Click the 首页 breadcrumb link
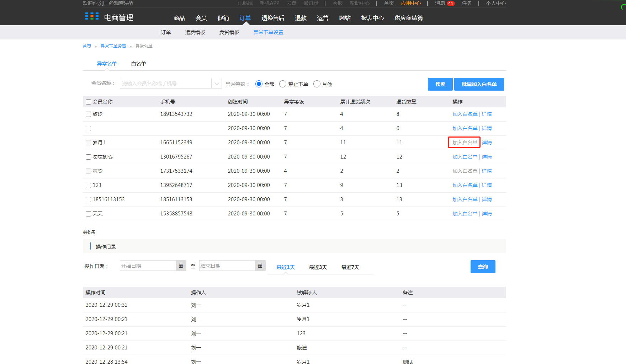626x364 pixels. click(87, 47)
